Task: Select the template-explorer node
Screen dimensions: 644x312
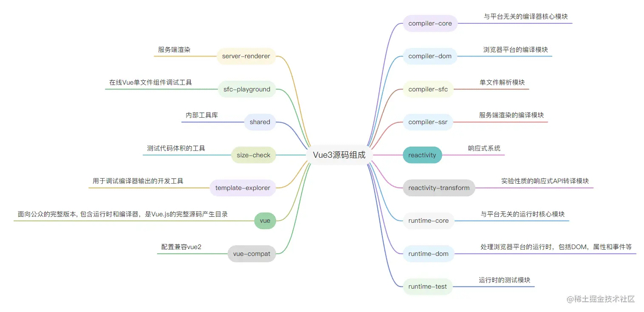Action: [243, 188]
